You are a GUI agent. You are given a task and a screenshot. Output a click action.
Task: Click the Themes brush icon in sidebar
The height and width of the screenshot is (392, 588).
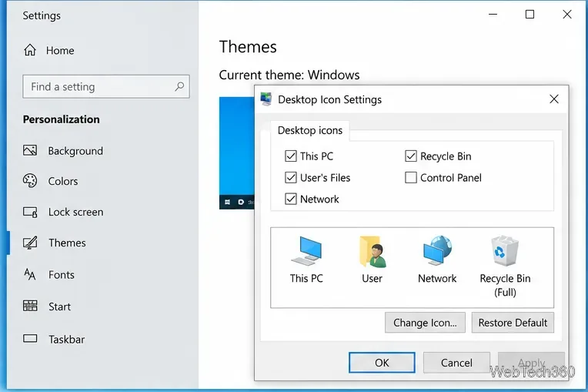(x=30, y=243)
